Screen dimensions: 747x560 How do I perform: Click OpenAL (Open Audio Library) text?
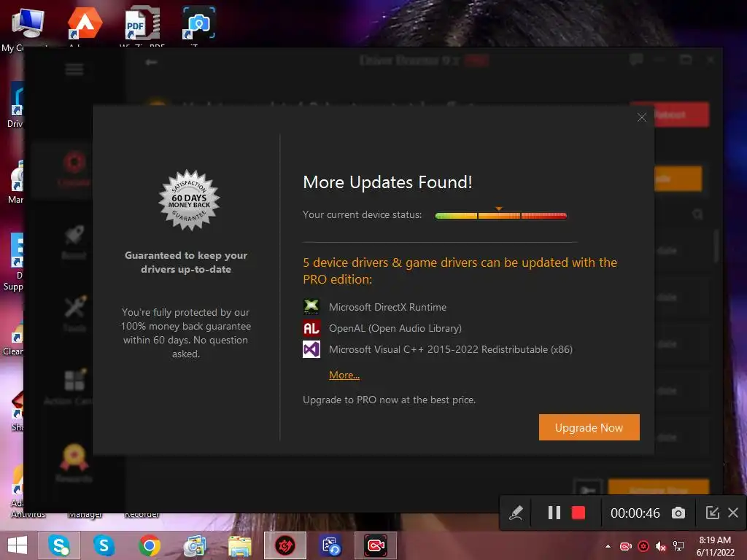pyautogui.click(x=395, y=328)
